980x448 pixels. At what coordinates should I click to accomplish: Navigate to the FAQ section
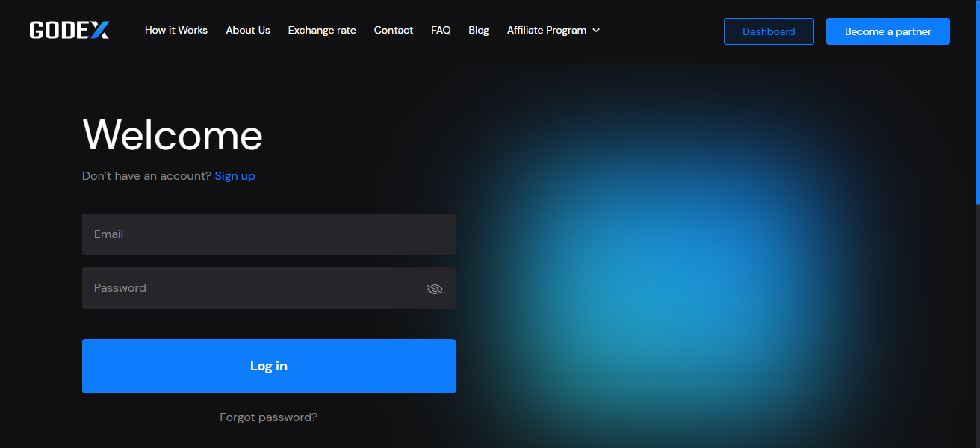click(x=441, y=31)
